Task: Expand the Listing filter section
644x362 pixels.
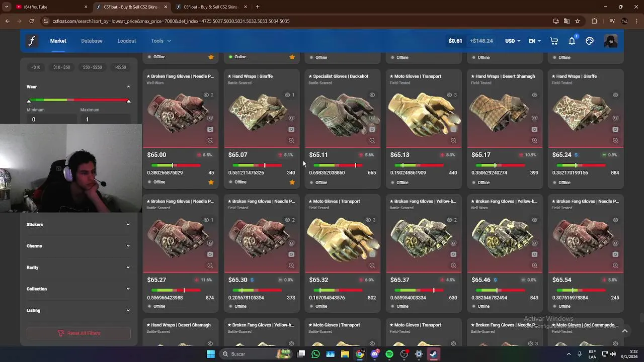Action: [78, 310]
